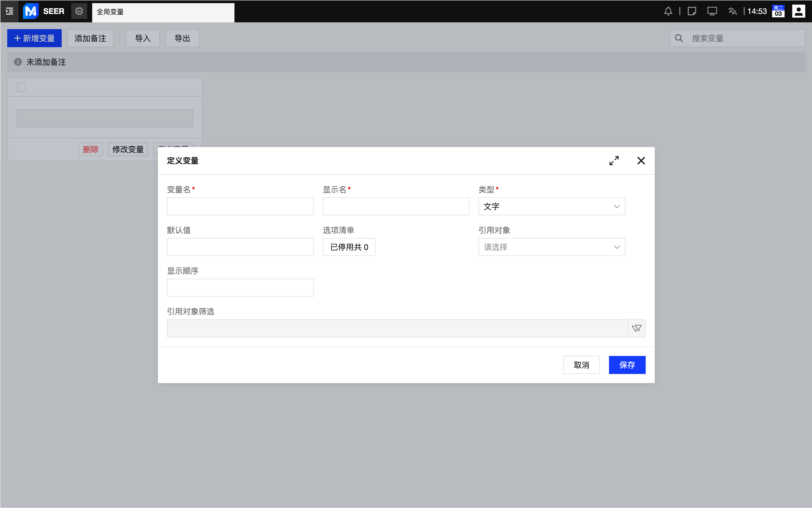The height and width of the screenshot is (508, 812).
Task: Expand the dialog to fullscreen
Action: pyautogui.click(x=614, y=161)
